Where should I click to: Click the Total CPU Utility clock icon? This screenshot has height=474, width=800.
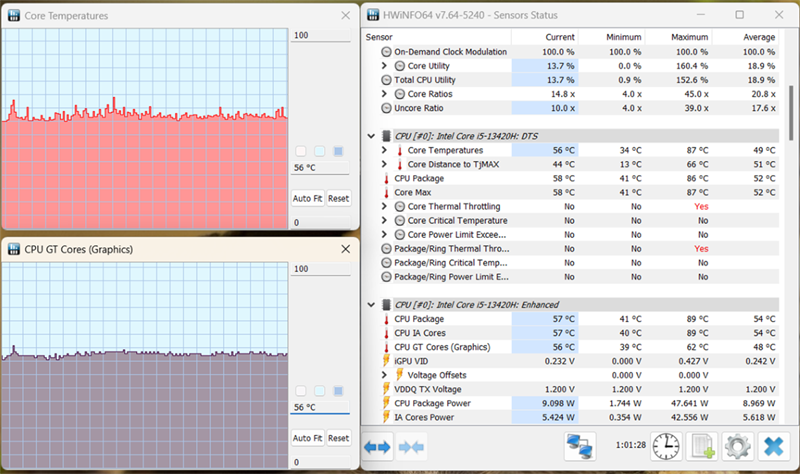pyautogui.click(x=386, y=80)
